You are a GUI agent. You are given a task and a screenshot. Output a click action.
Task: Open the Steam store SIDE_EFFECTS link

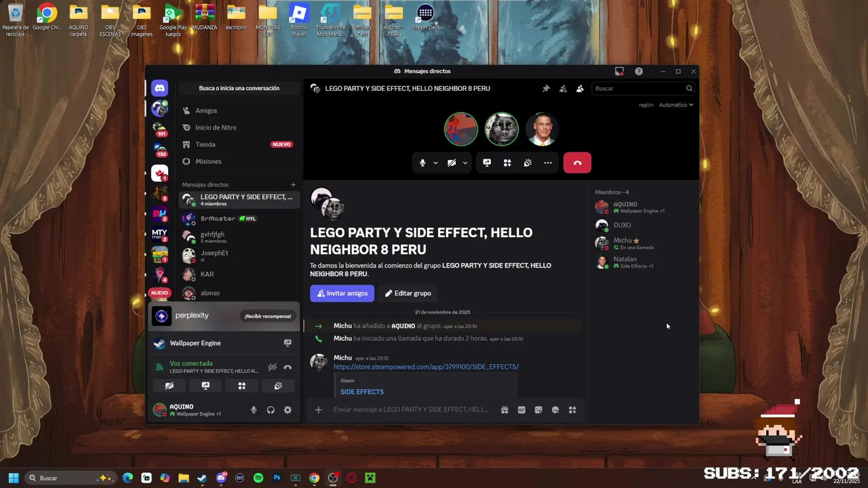[x=426, y=367]
